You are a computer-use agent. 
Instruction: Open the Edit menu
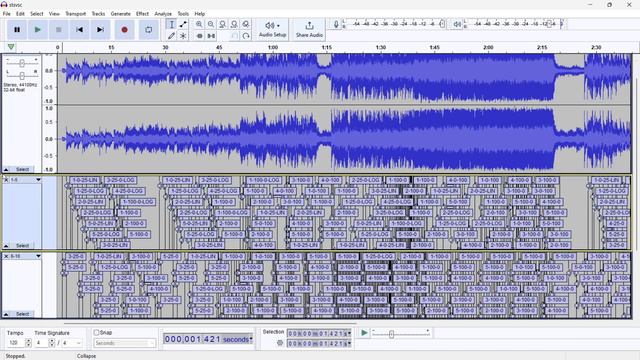(x=20, y=13)
